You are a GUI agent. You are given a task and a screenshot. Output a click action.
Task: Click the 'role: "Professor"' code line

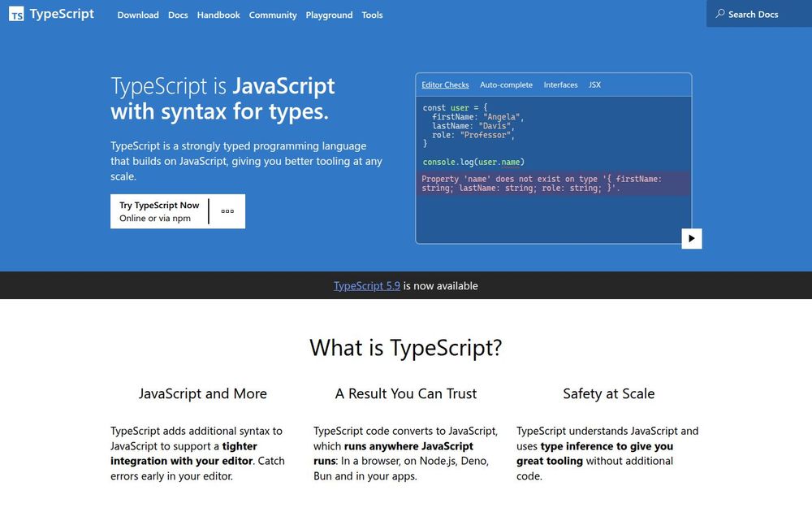[x=473, y=135]
